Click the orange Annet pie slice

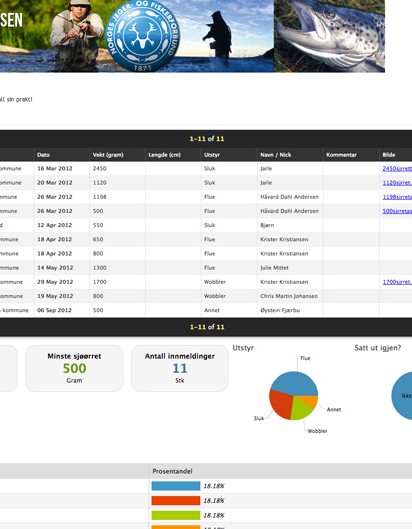click(x=311, y=401)
